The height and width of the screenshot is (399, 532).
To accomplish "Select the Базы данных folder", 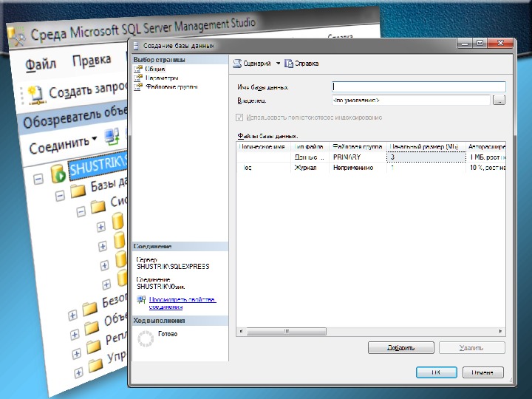I will click(x=99, y=188).
